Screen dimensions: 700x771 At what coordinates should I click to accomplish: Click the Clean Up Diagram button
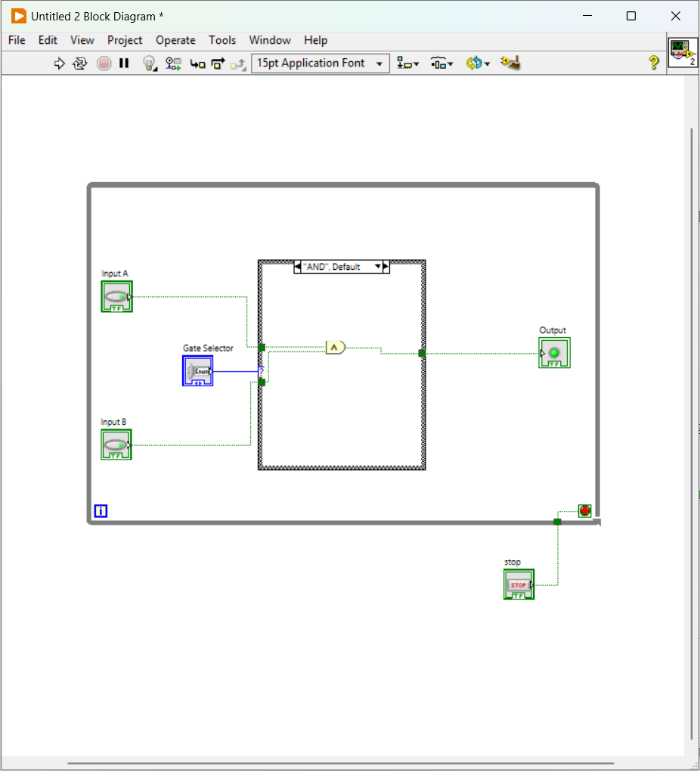tap(510, 63)
